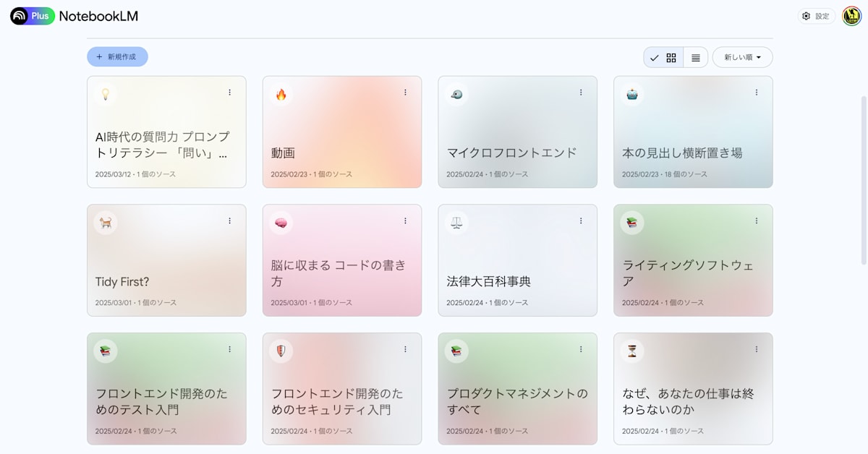The height and width of the screenshot is (454, 868).
Task: Switch to grid view layout
Action: point(671,58)
